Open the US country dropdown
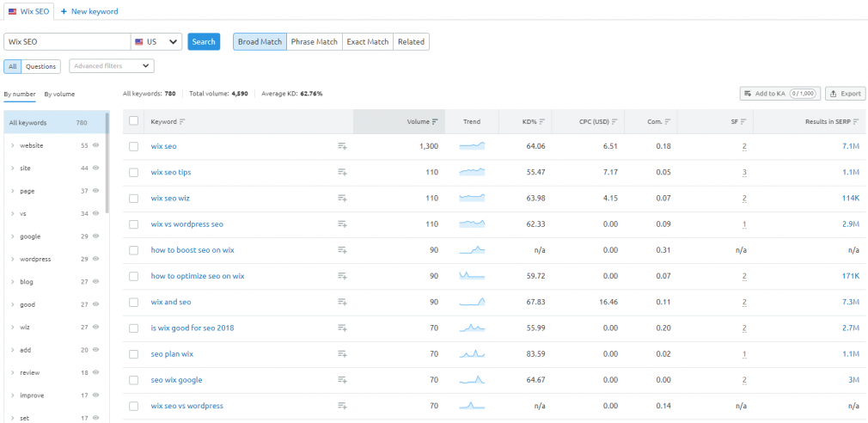The image size is (868, 423). 156,41
